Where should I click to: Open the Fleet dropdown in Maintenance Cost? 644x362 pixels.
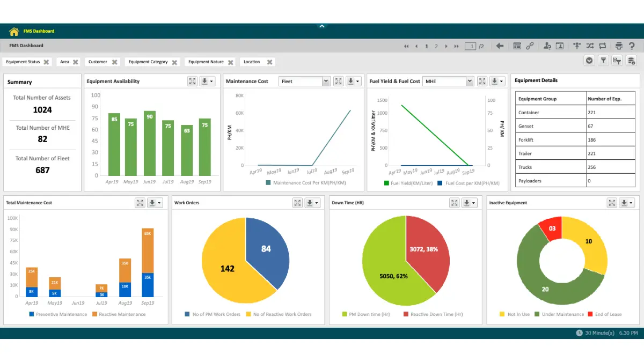(325, 82)
